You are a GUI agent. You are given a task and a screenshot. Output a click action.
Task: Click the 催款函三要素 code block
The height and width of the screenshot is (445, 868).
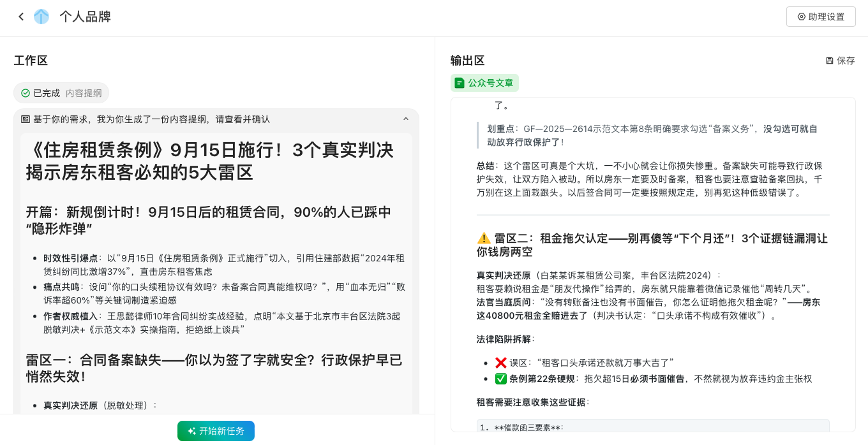(x=652, y=427)
